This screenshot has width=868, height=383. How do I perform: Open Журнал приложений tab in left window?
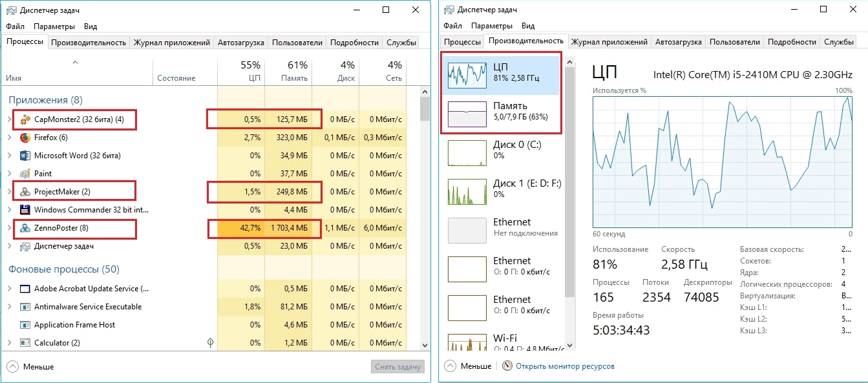(172, 43)
